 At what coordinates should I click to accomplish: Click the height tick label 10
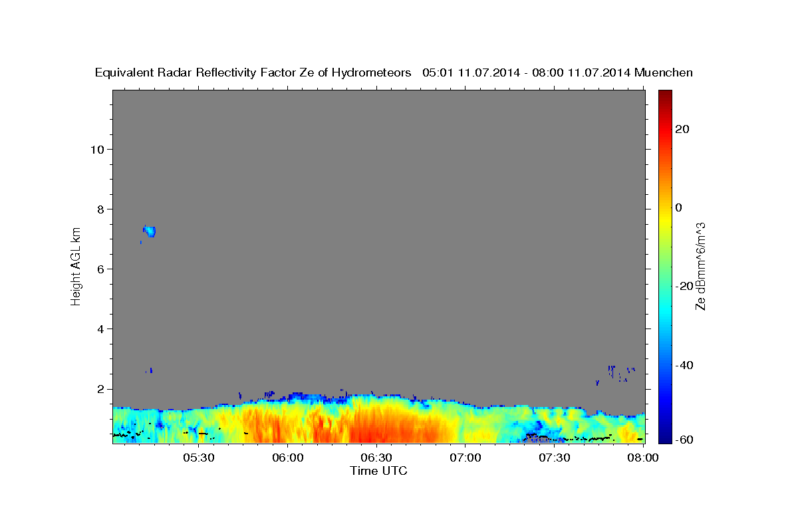click(96, 149)
